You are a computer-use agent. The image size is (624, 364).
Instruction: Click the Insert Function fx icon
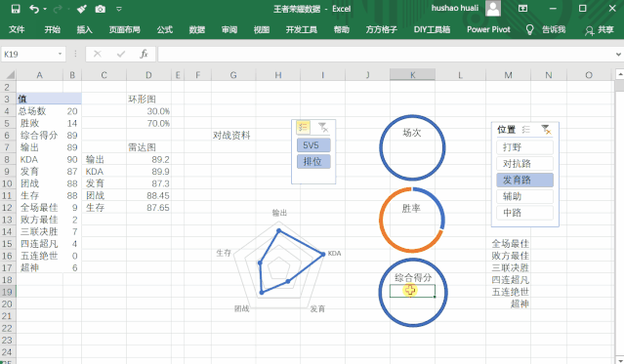tap(145, 54)
